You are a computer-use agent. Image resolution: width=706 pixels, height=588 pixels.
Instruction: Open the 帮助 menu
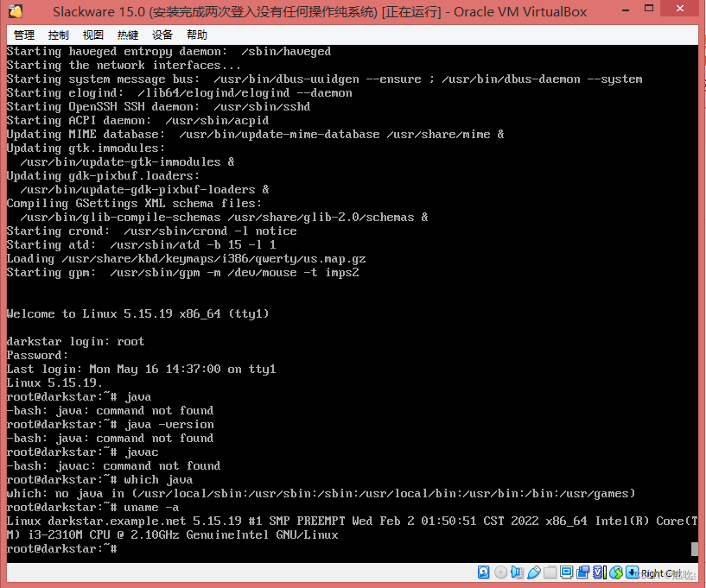(195, 35)
